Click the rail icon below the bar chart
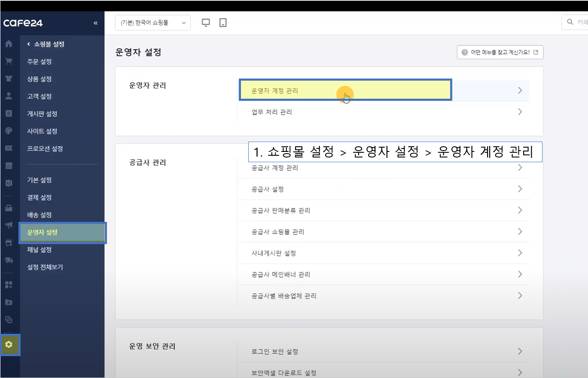 tap(9, 183)
